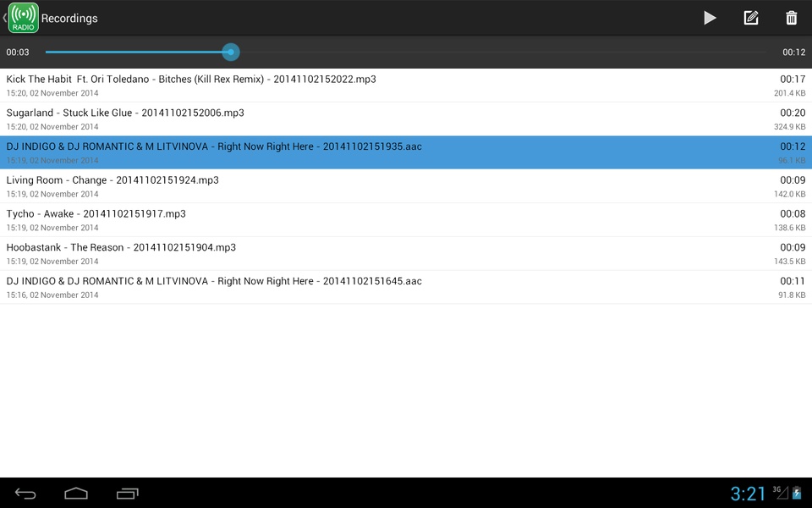The width and height of the screenshot is (812, 508).
Task: Tap the DJ INDIGO recording ending 151645.aac
Action: pyautogui.click(x=406, y=288)
